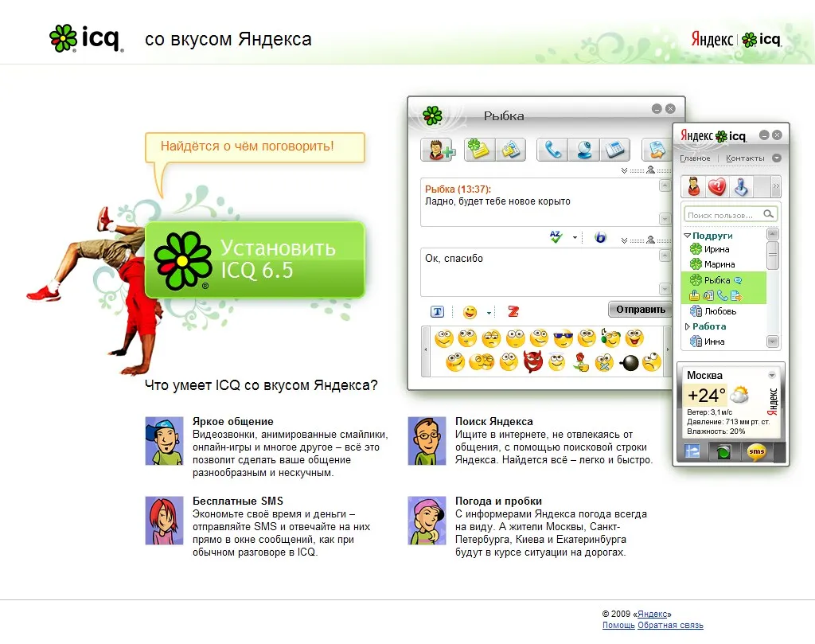Click double chevron beside the blue b icon
The width and height of the screenshot is (815, 644).
pyautogui.click(x=624, y=240)
